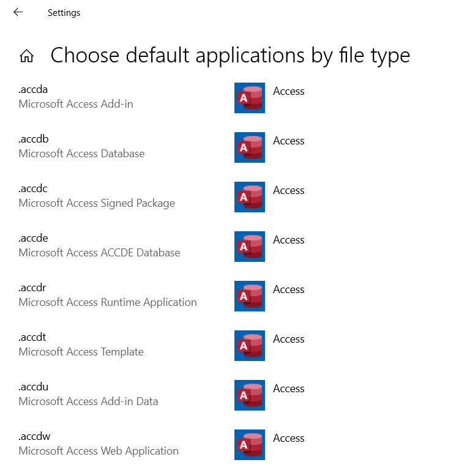Click the Access icon for .accdc

pos(250,197)
